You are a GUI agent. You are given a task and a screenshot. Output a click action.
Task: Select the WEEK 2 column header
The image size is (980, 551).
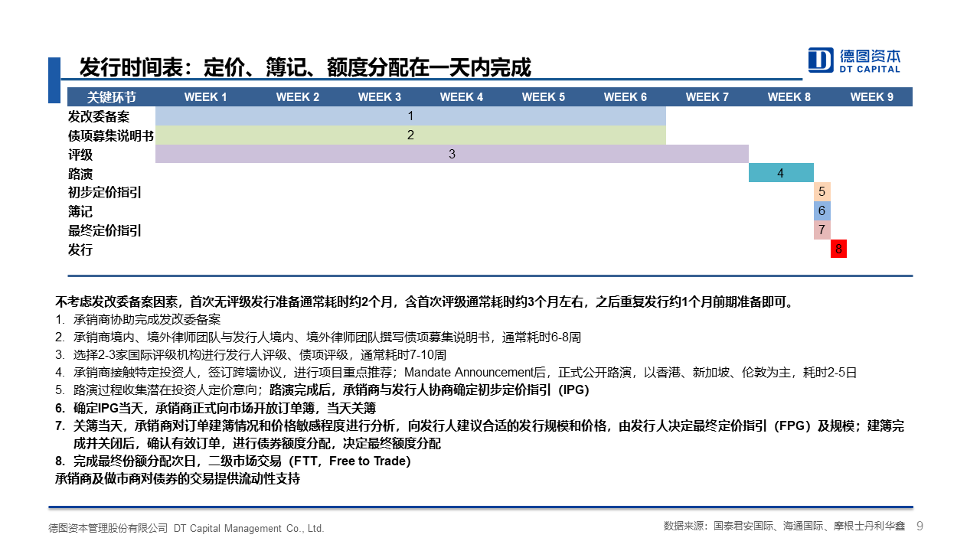(x=298, y=97)
